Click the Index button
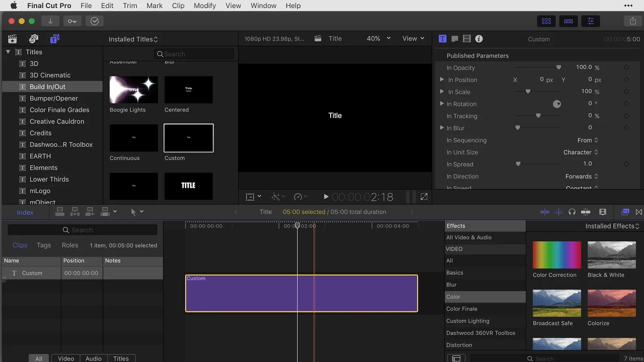This screenshot has height=362, width=644. 25,212
